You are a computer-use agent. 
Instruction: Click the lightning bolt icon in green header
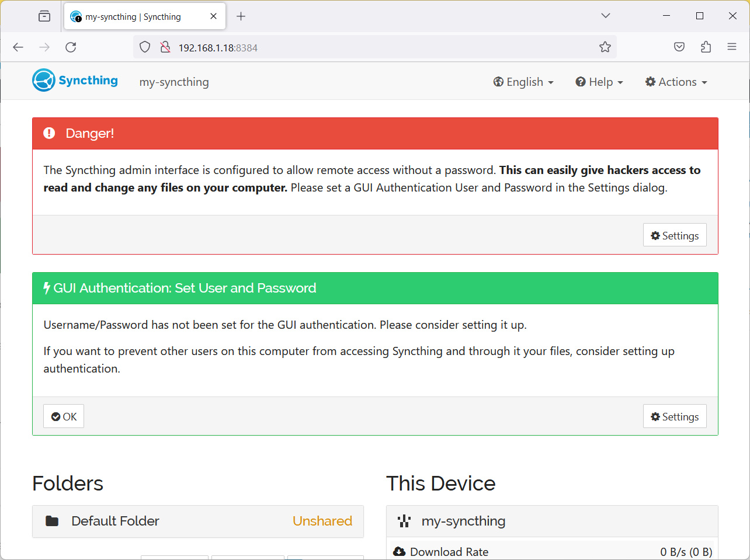click(47, 288)
